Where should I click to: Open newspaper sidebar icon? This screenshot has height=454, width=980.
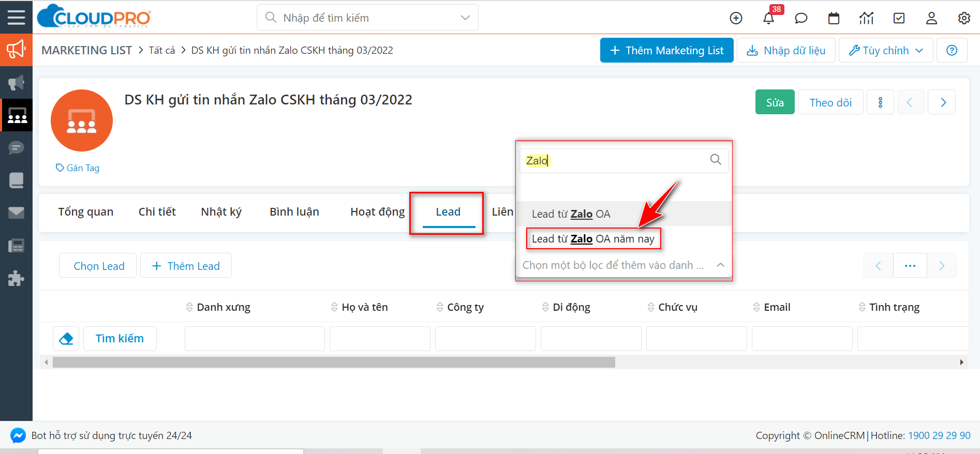pos(16,246)
